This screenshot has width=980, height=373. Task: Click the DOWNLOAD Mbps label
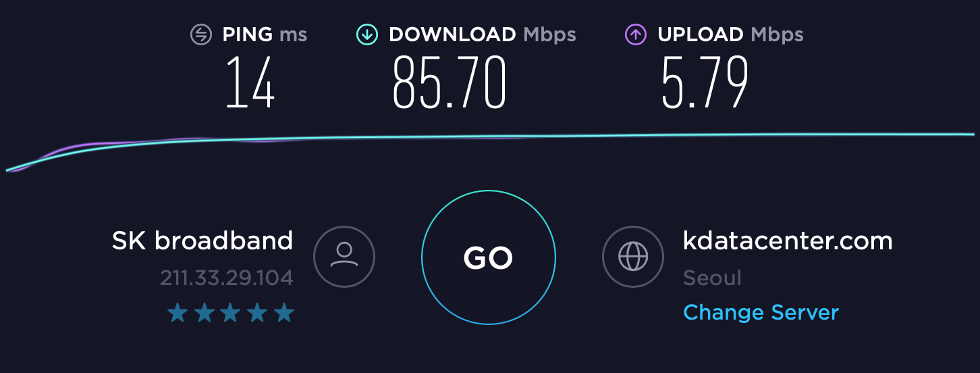coord(483,35)
